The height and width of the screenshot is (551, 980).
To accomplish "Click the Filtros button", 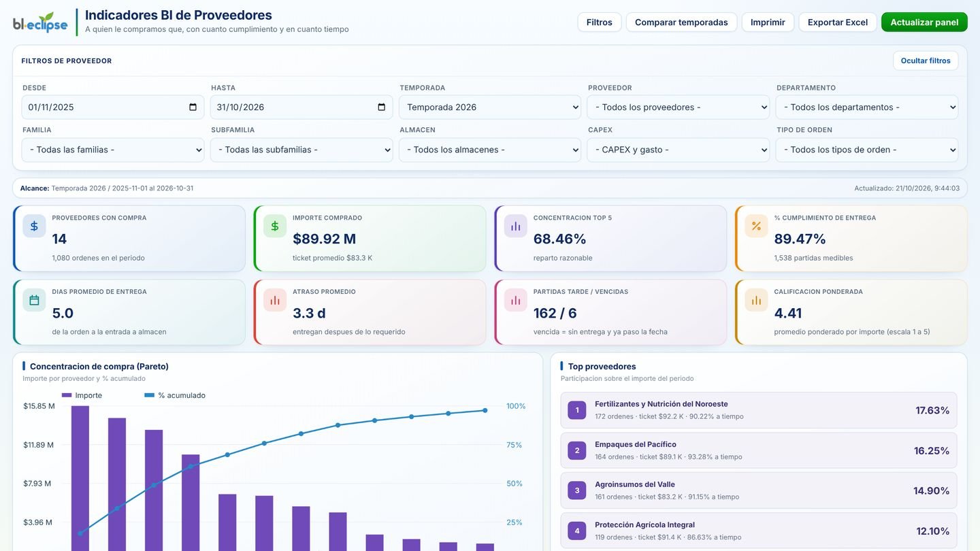I will coord(600,22).
